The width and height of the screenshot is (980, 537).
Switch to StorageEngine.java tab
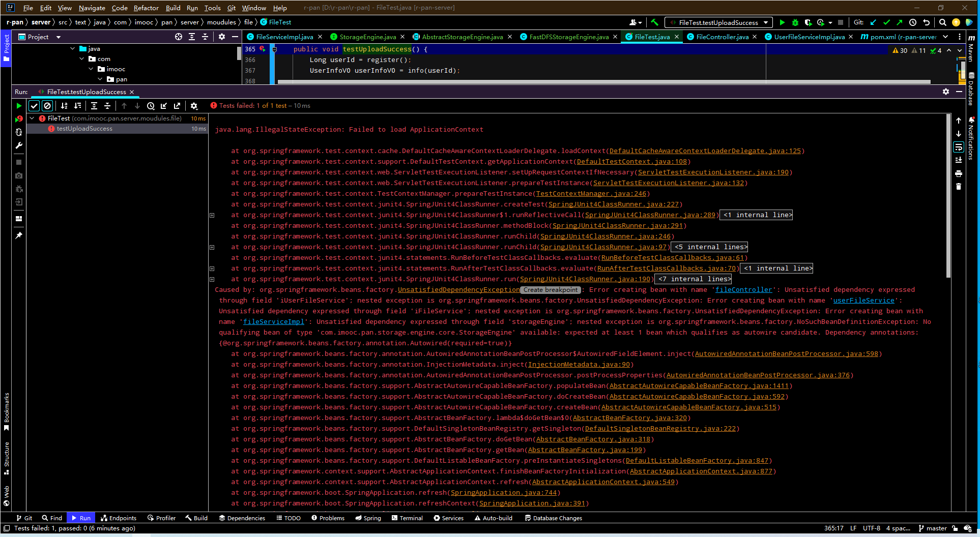tap(367, 37)
